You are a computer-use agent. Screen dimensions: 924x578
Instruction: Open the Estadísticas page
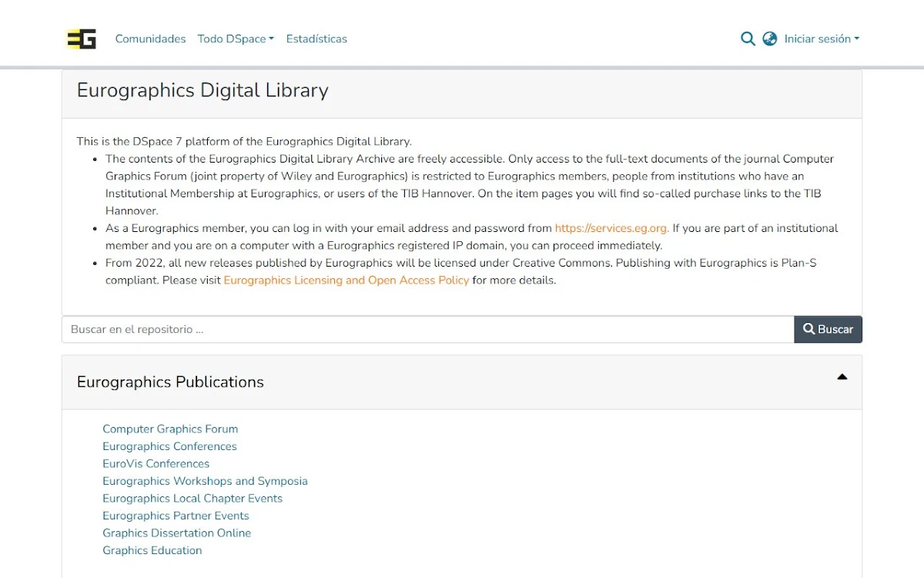click(316, 39)
